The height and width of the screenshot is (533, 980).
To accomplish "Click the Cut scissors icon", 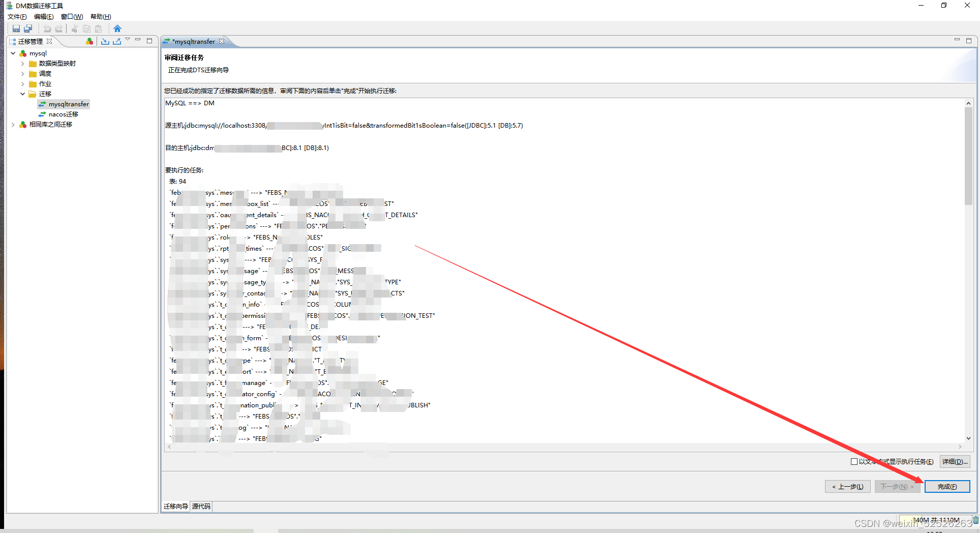I will coord(75,28).
